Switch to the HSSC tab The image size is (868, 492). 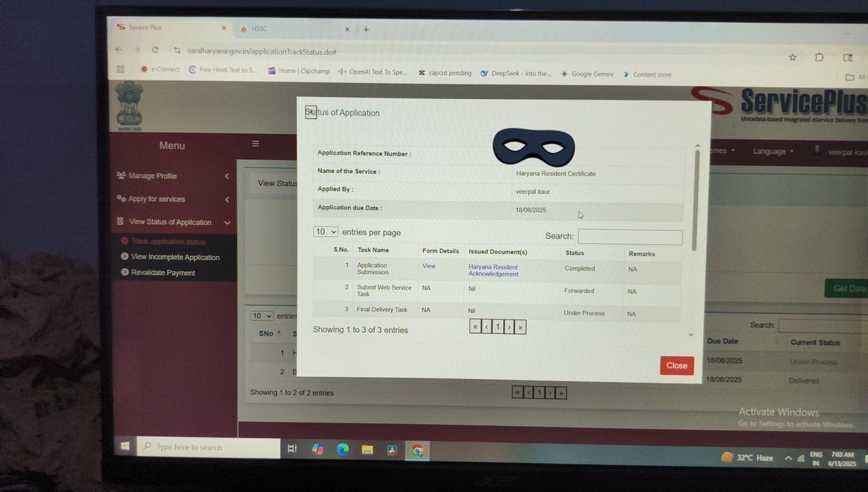pos(294,29)
